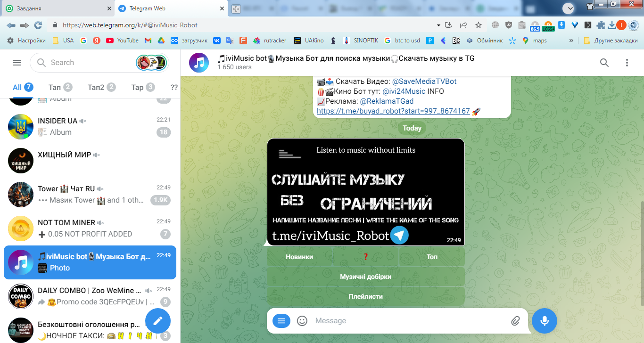Record a voice message with the microphone
This screenshot has width=644, height=343.
pos(545,321)
